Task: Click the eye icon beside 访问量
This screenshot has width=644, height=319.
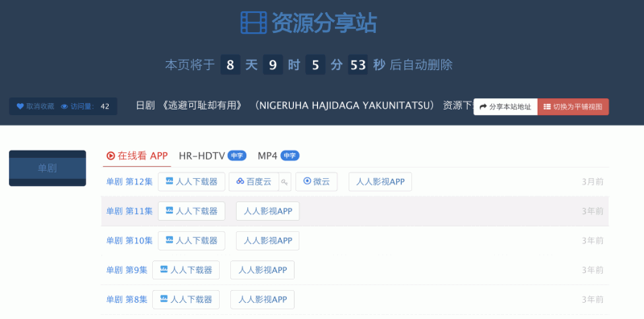Action: 64,106
